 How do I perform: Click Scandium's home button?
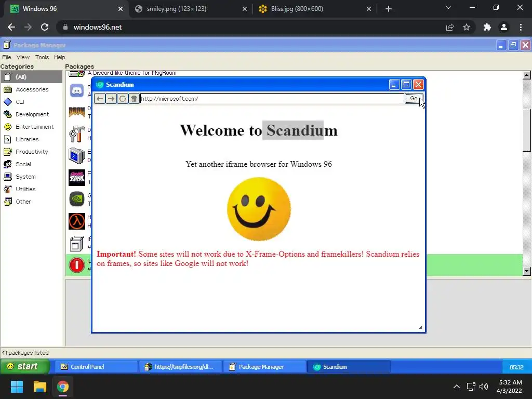pos(134,99)
